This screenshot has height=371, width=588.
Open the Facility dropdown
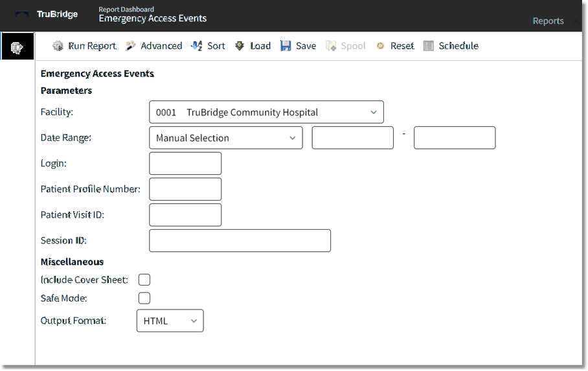(266, 112)
